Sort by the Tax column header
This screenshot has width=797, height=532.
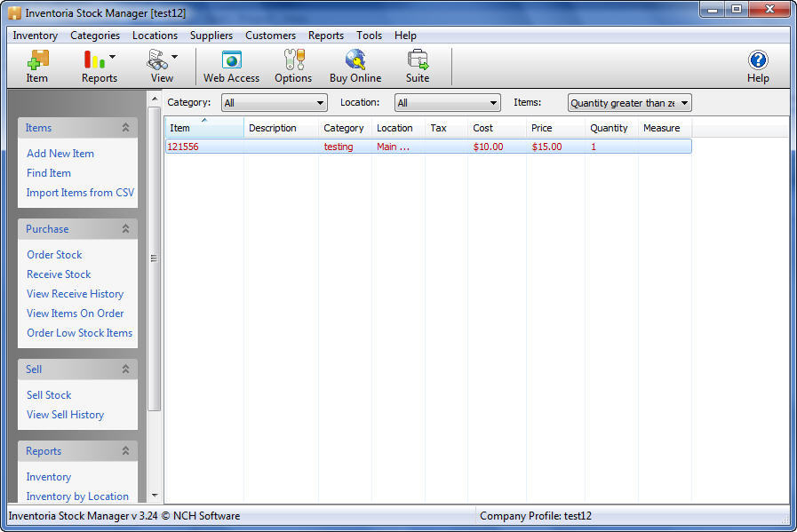point(446,128)
